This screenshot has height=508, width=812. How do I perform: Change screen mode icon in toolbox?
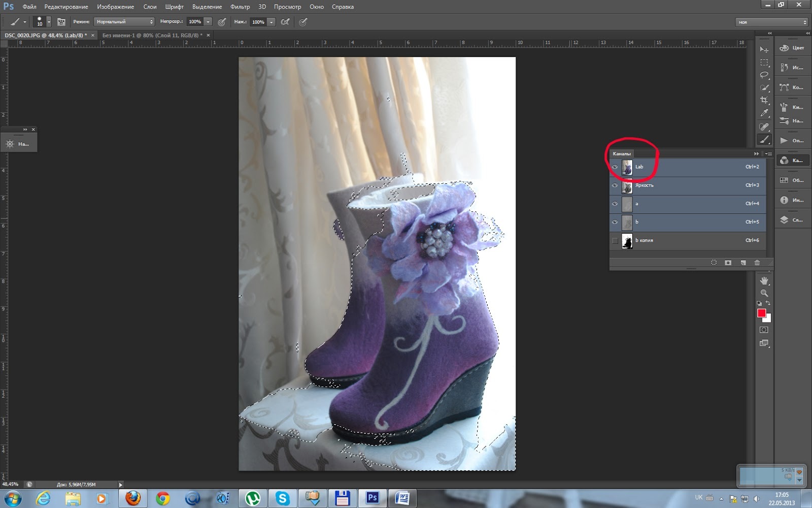pos(764,343)
